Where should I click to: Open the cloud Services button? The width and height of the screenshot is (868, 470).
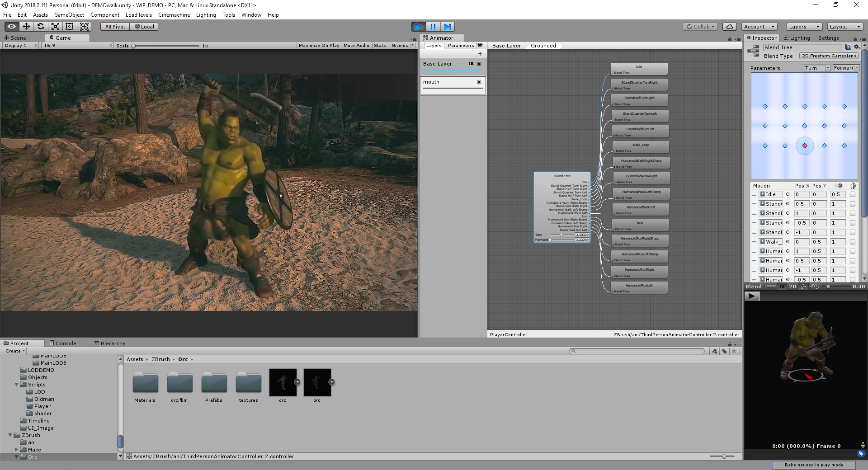pos(729,27)
